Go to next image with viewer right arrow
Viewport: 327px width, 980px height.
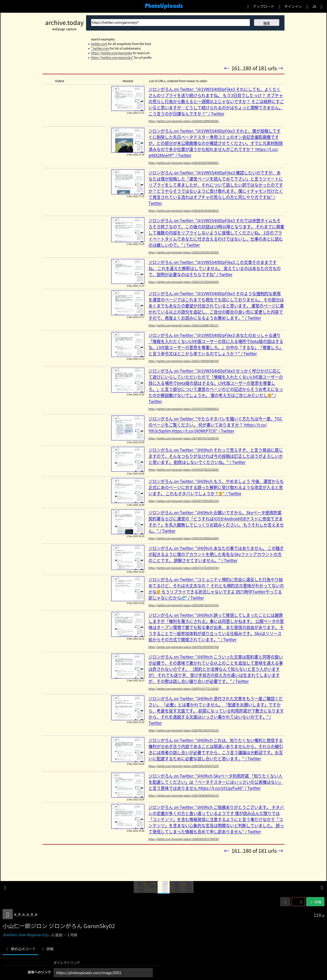322,888
